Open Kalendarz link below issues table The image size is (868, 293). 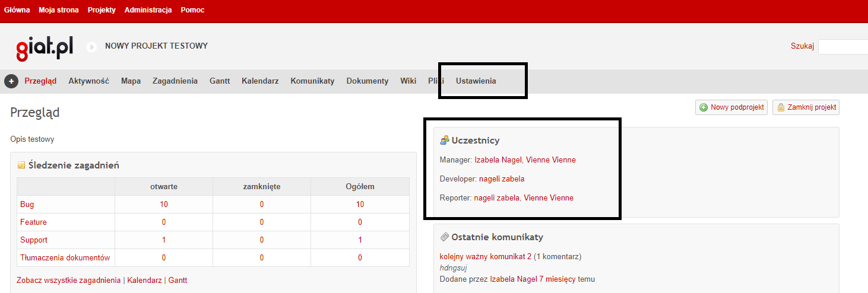click(144, 280)
